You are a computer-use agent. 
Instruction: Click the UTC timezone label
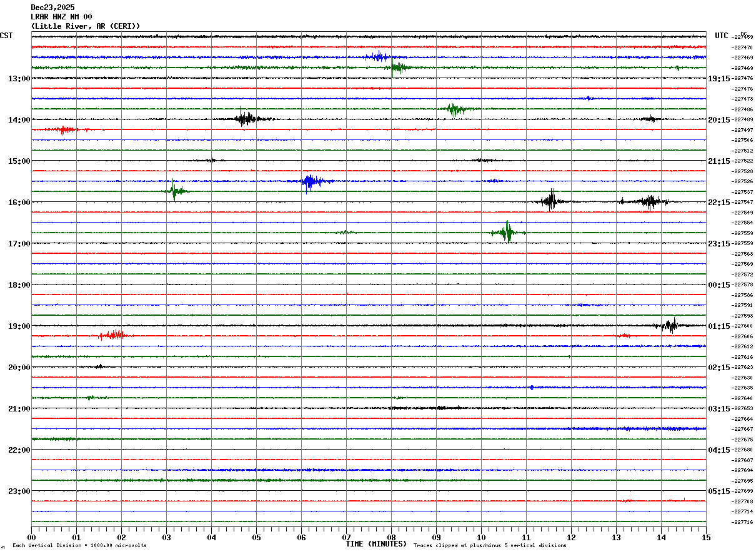click(722, 36)
